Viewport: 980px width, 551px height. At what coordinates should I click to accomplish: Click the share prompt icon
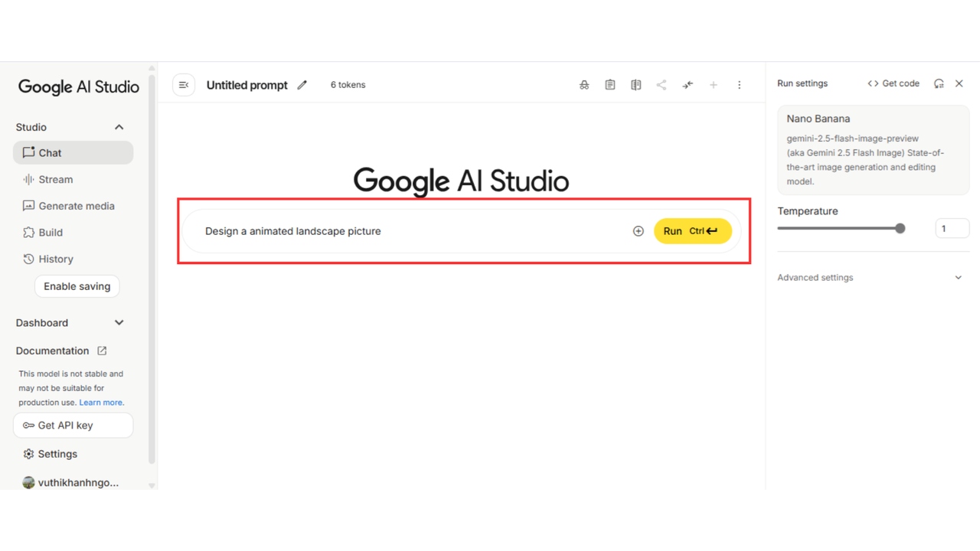661,85
